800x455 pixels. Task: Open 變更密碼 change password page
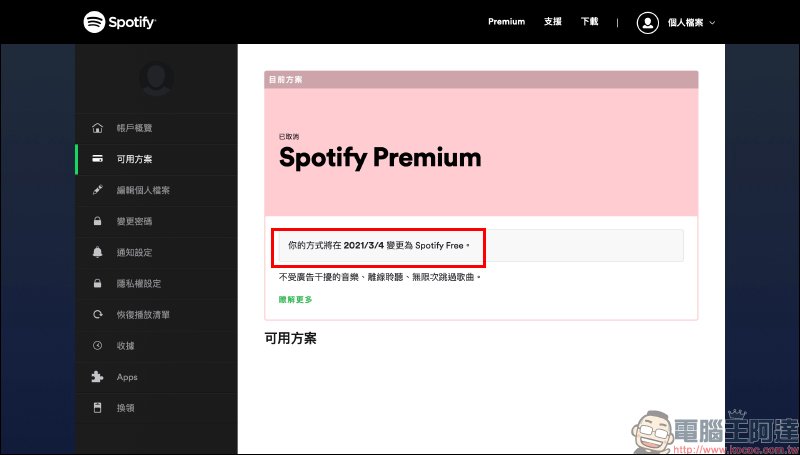point(134,221)
